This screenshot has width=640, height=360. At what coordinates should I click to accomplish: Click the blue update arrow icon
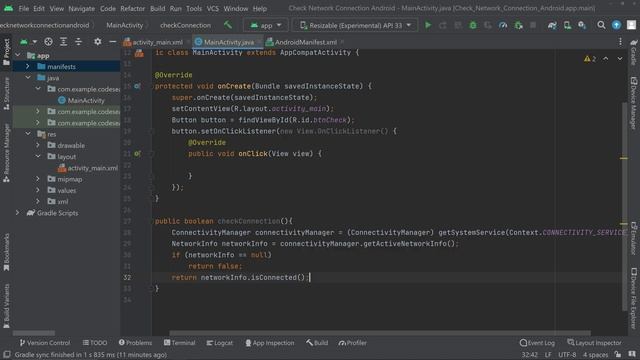616,25
